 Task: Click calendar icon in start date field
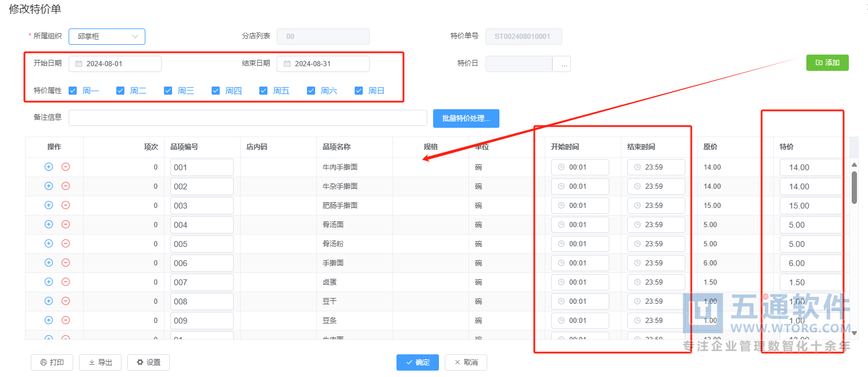78,64
